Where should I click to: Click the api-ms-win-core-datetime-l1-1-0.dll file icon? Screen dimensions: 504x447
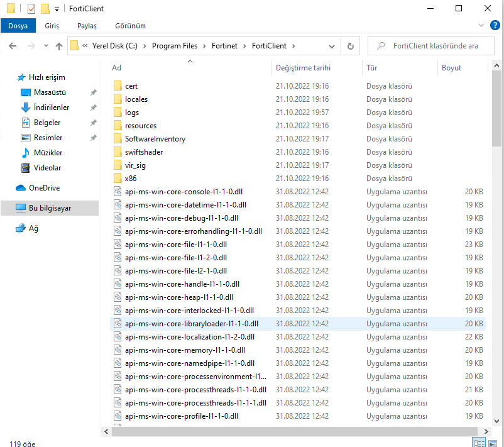tap(118, 204)
